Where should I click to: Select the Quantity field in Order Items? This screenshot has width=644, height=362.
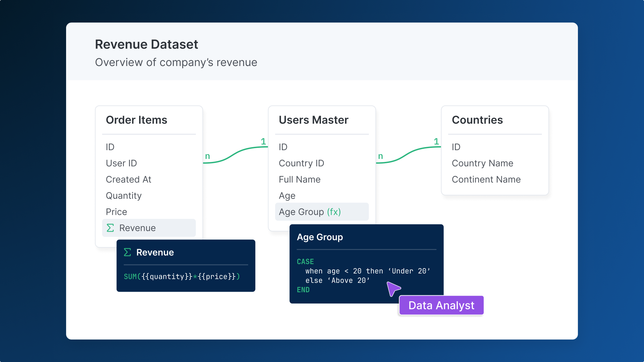coord(123,196)
